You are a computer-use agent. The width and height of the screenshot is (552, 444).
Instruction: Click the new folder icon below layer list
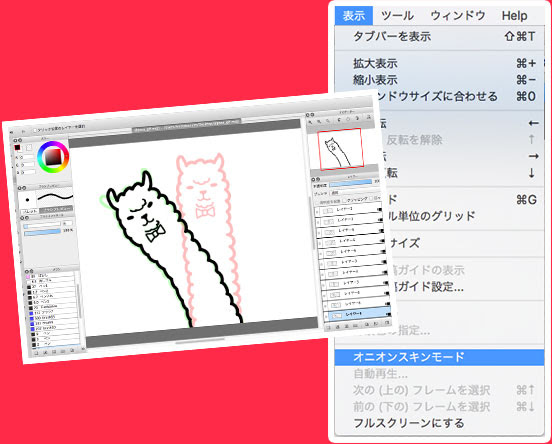(x=356, y=325)
